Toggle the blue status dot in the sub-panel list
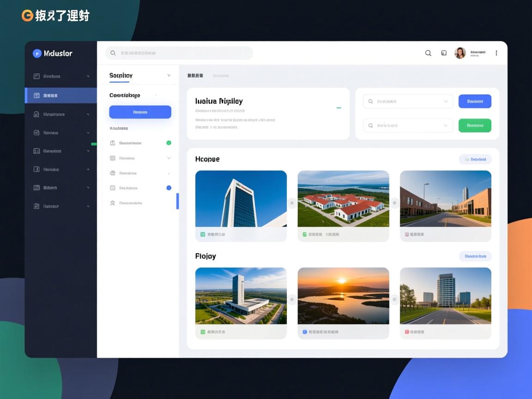Image resolution: width=532 pixels, height=399 pixels. point(169,188)
